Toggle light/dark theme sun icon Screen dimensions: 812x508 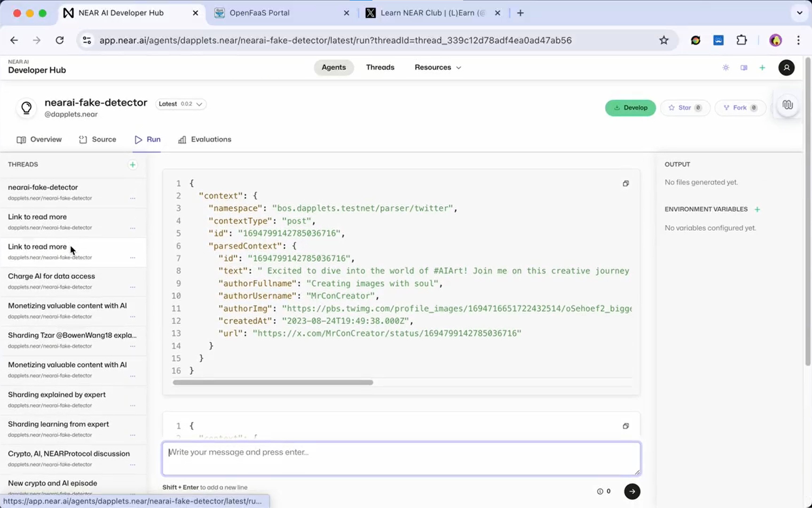(726, 67)
